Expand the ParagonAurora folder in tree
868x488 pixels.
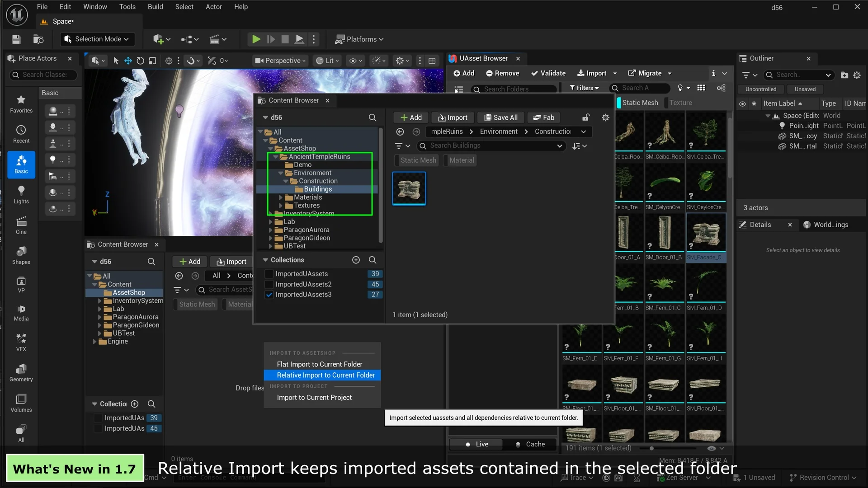pyautogui.click(x=270, y=230)
